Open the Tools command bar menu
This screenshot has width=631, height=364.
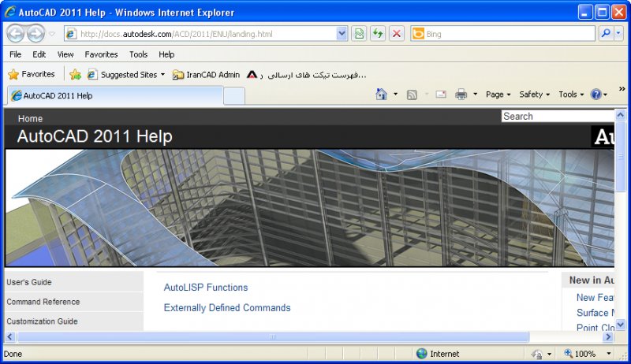pyautogui.click(x=571, y=95)
